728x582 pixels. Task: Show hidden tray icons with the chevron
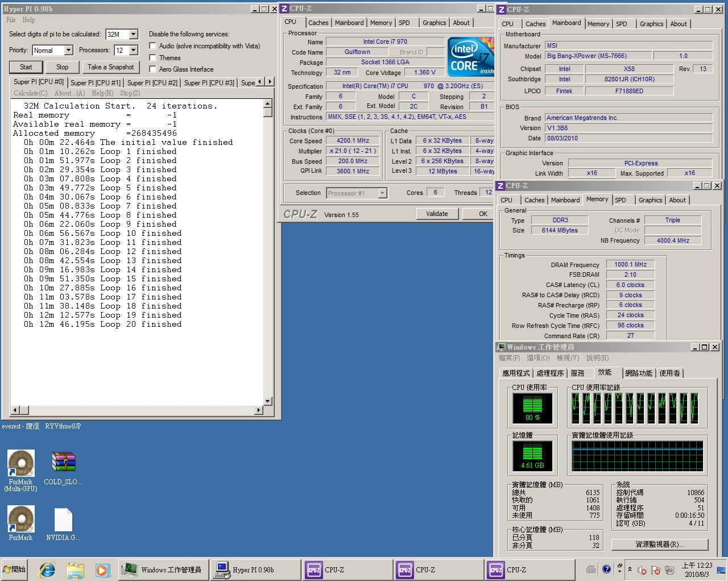pos(630,569)
